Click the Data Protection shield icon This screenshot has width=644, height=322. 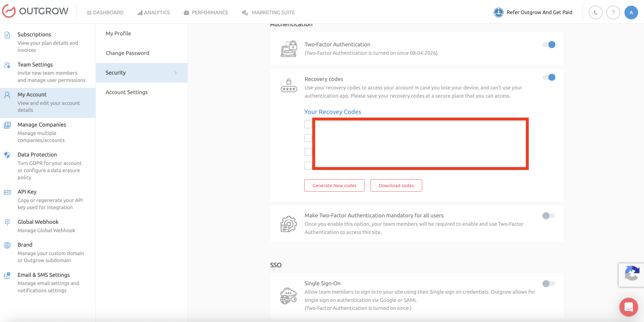pos(7,155)
